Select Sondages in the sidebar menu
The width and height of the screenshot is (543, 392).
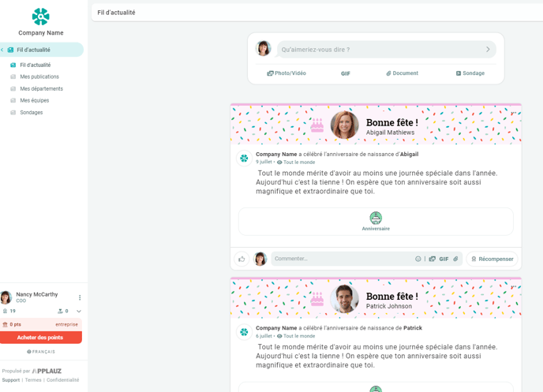[x=32, y=112]
